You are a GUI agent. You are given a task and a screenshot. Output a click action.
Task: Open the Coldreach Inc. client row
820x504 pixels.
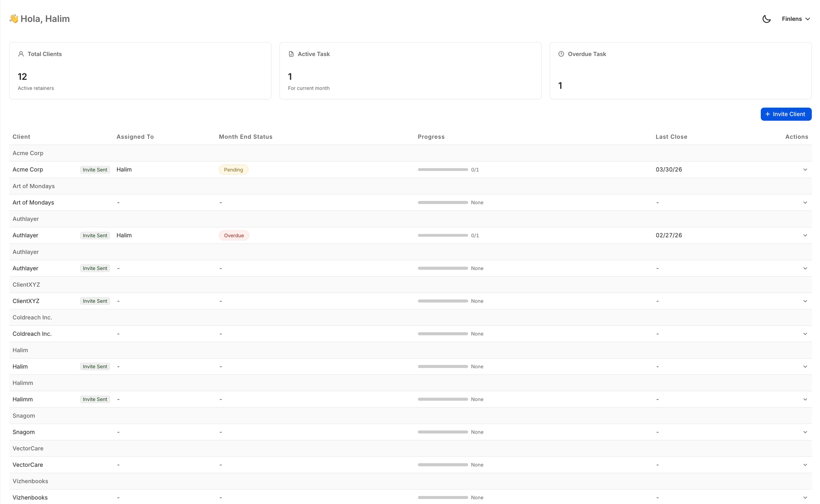click(32, 334)
